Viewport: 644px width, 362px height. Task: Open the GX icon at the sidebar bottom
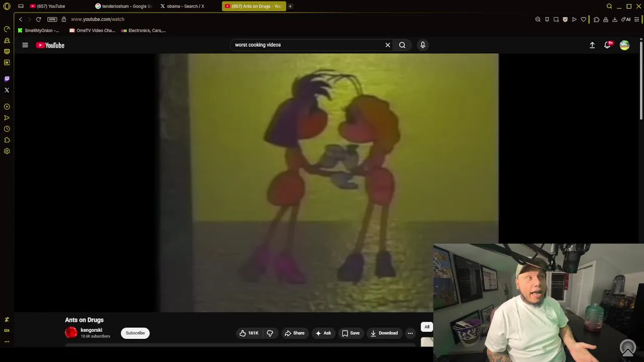7,330
